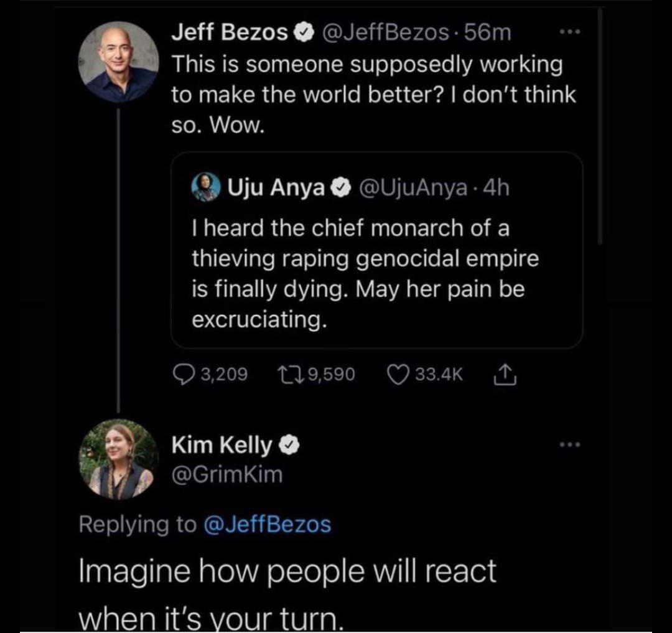Like the tweet with the heart icon

pos(396,373)
